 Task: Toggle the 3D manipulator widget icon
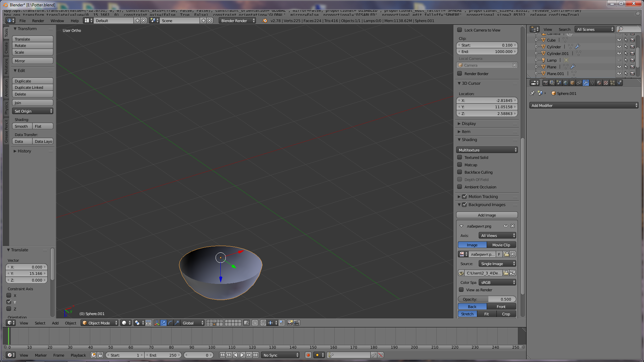pyautogui.click(x=157, y=323)
